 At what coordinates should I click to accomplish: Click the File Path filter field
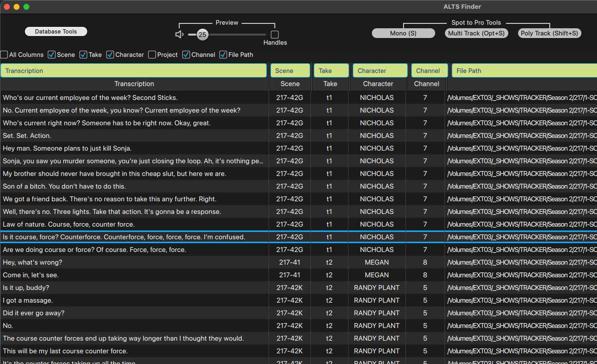524,71
